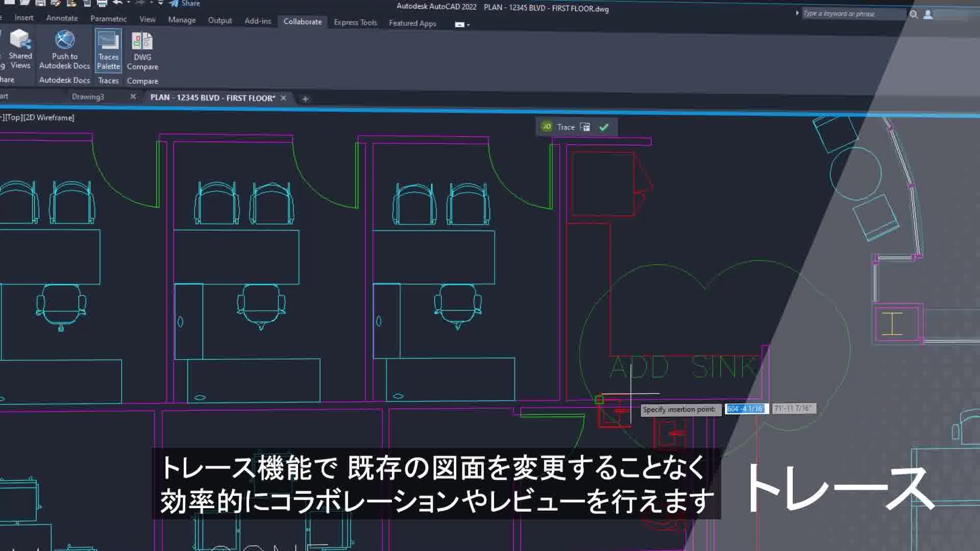Close the Drawing3 file tab
Screen dimensions: 980x551
pos(133,96)
